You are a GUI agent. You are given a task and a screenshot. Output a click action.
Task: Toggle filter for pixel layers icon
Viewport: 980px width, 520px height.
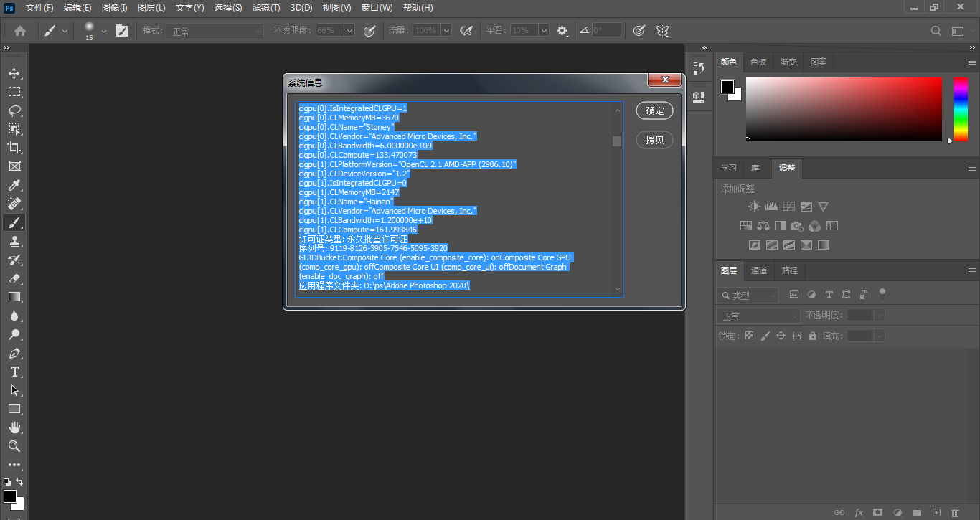[794, 295]
